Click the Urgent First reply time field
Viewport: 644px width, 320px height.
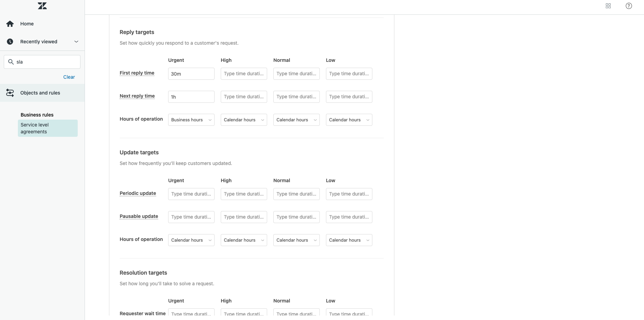coord(191,74)
